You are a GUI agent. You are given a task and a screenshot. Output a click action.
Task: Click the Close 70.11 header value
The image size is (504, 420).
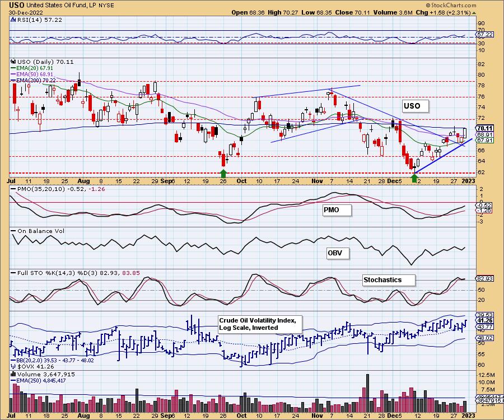click(x=352, y=12)
